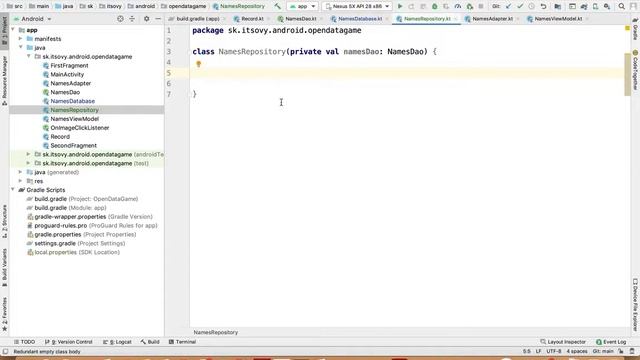Image resolution: width=640 pixels, height=360 pixels.
Task: Click the Git rollback undo arrow icon
Action: coord(543,6)
